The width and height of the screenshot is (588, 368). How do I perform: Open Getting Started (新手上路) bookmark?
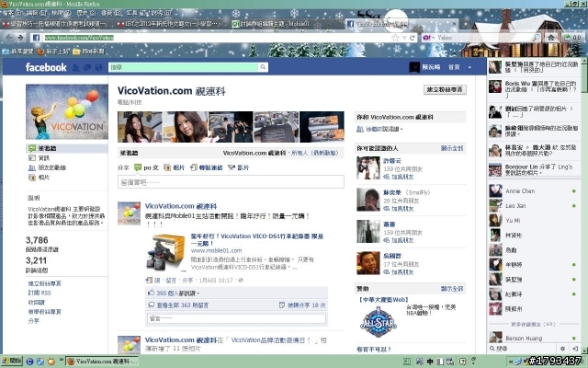pos(53,52)
